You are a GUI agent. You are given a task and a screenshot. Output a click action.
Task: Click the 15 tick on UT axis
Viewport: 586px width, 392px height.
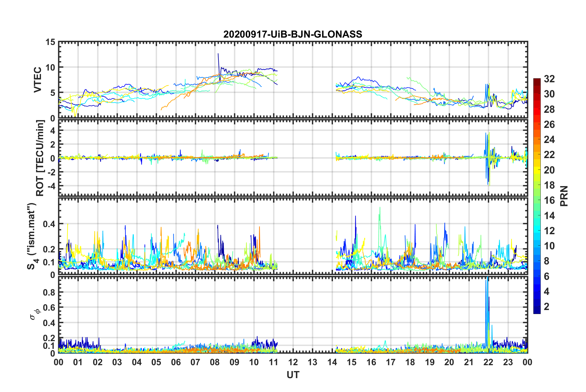352,362
